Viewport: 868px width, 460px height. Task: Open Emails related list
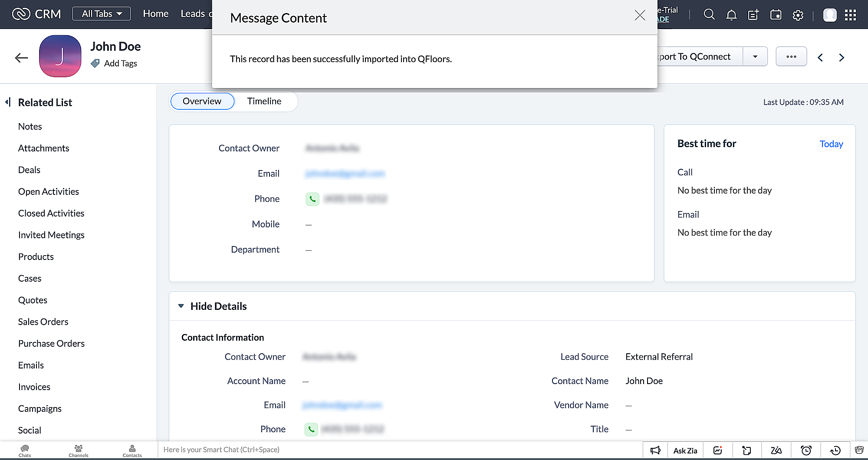tap(31, 365)
